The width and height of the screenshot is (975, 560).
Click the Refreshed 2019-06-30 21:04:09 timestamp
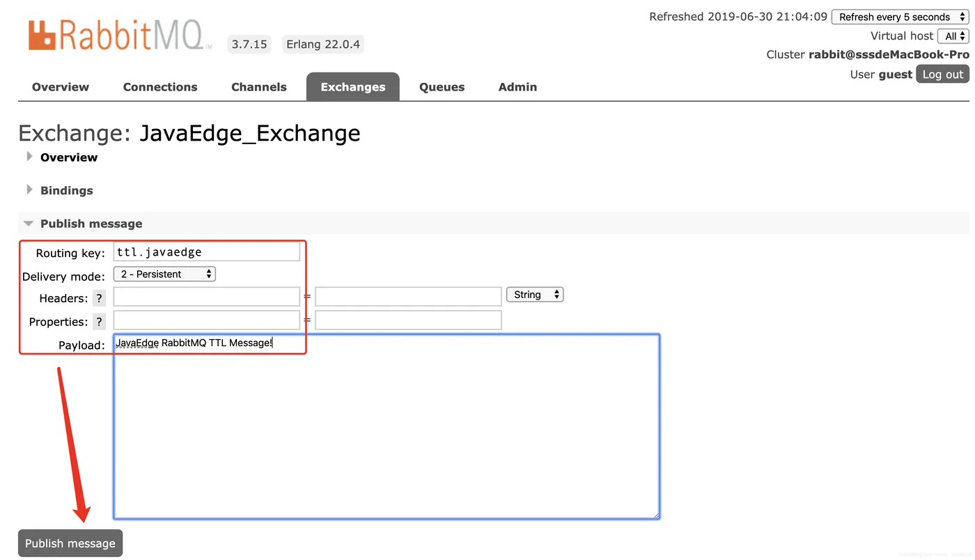738,17
